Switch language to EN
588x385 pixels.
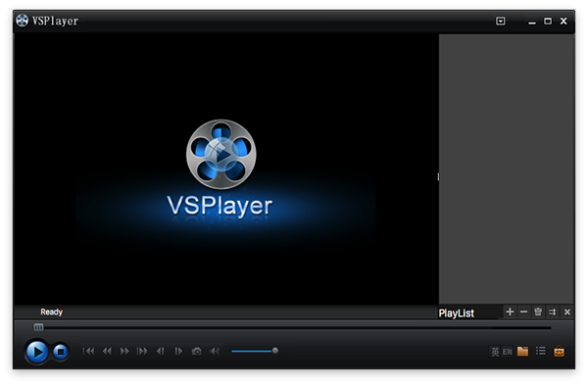508,352
